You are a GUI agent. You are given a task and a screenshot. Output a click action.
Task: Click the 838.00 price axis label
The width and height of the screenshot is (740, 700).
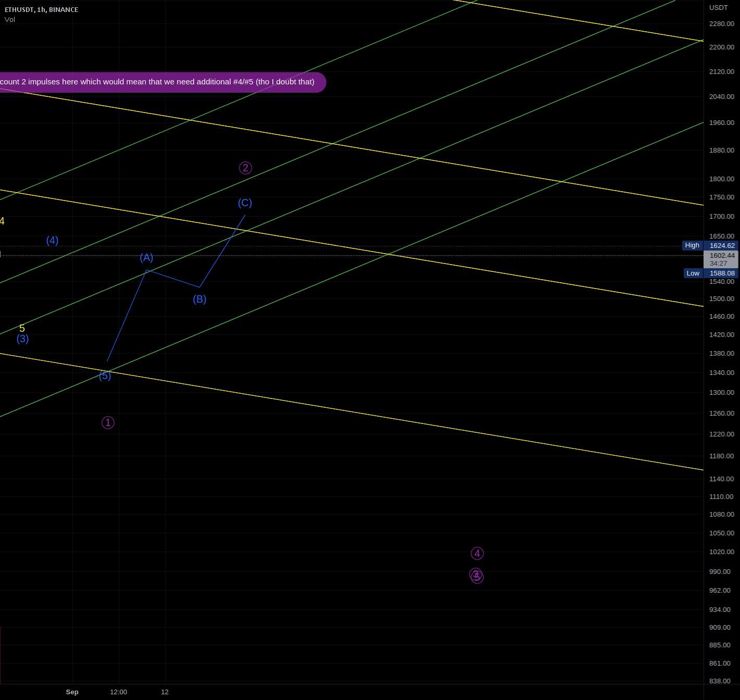tap(720, 681)
